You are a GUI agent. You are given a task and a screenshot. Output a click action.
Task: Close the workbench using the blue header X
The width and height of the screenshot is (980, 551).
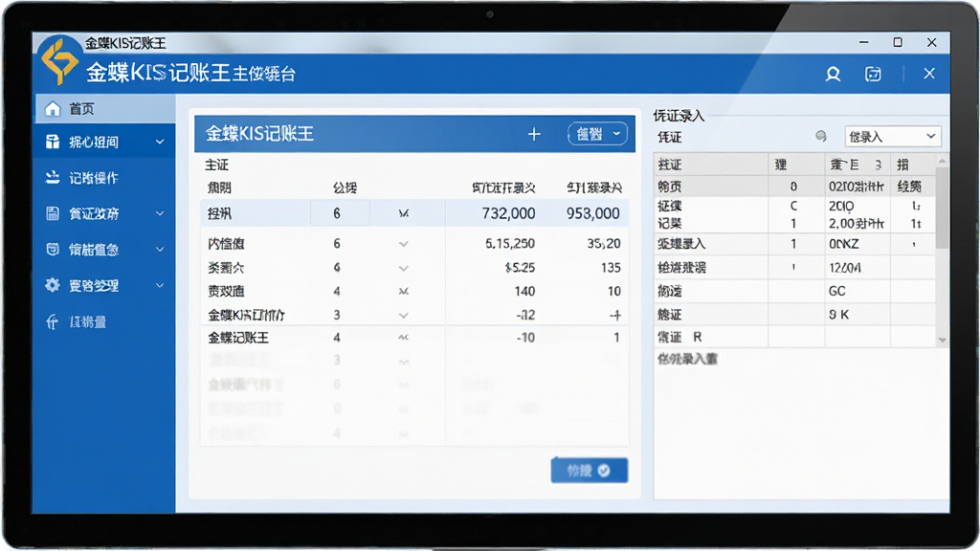tap(929, 74)
